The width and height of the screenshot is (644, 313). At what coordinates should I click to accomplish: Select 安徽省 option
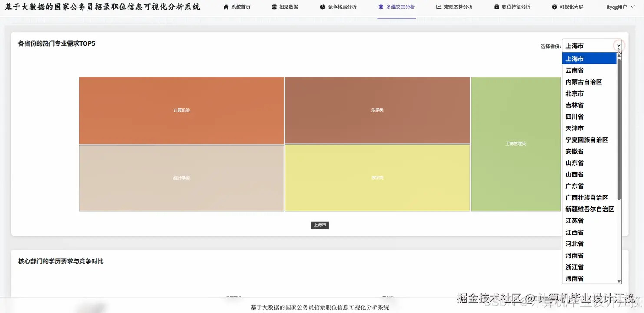point(589,151)
